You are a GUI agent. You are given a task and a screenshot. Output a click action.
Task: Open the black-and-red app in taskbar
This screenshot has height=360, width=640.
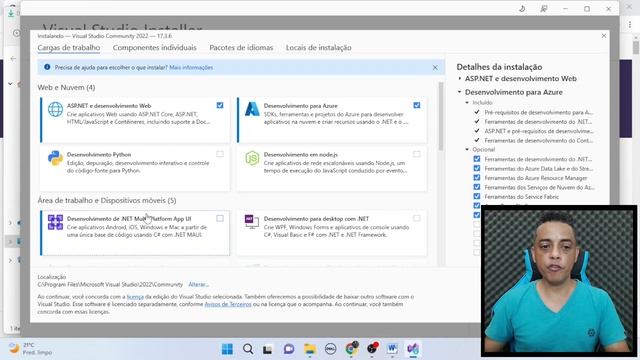point(372,348)
